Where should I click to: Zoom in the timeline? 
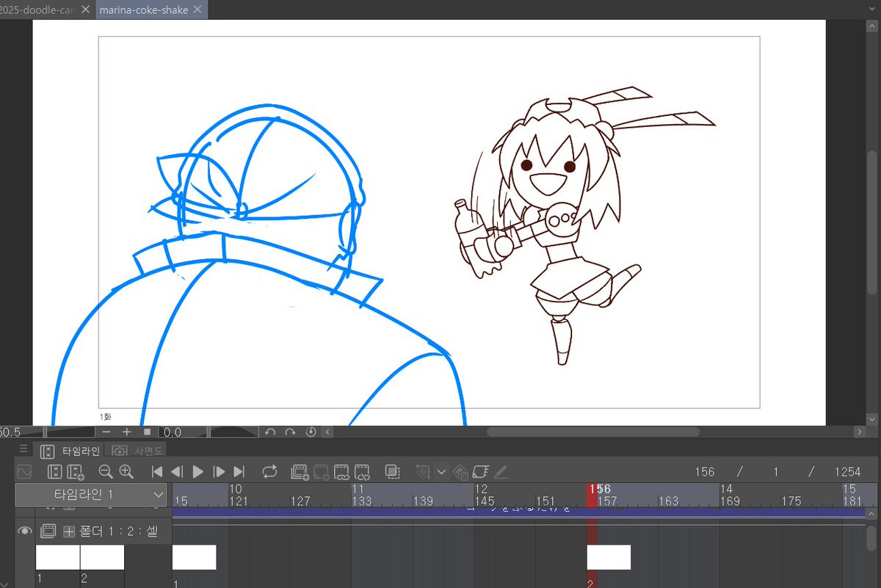pyautogui.click(x=126, y=472)
